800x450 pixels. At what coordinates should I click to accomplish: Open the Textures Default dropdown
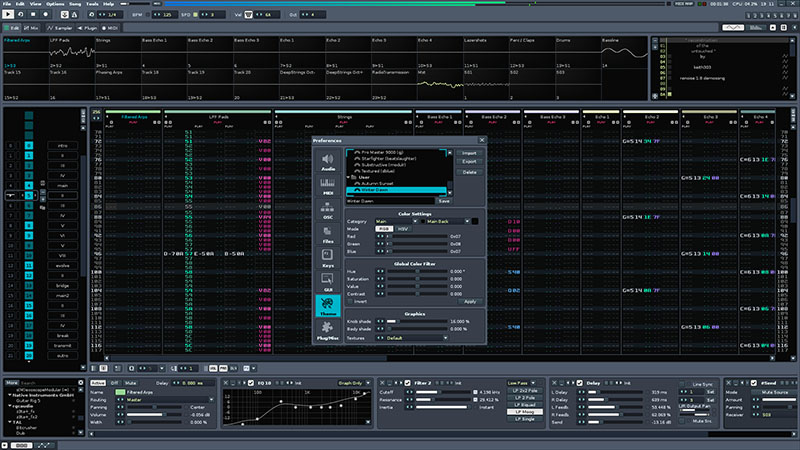tap(416, 338)
